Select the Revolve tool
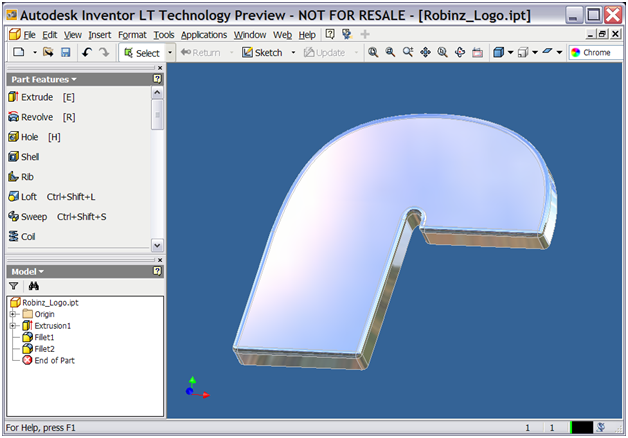Screen dimensions: 628x438 [42, 117]
